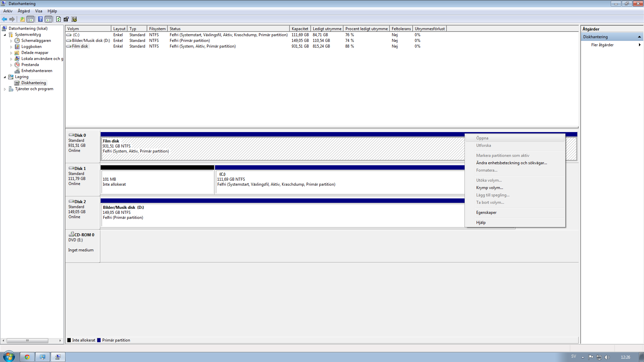Click the grey Forward arrow in toolbar
The height and width of the screenshot is (362, 644).
tap(12, 19)
